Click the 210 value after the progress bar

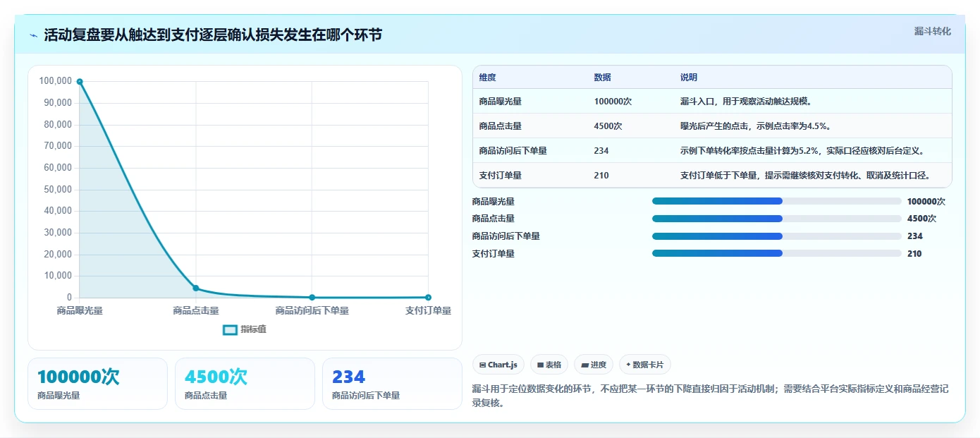coord(914,253)
